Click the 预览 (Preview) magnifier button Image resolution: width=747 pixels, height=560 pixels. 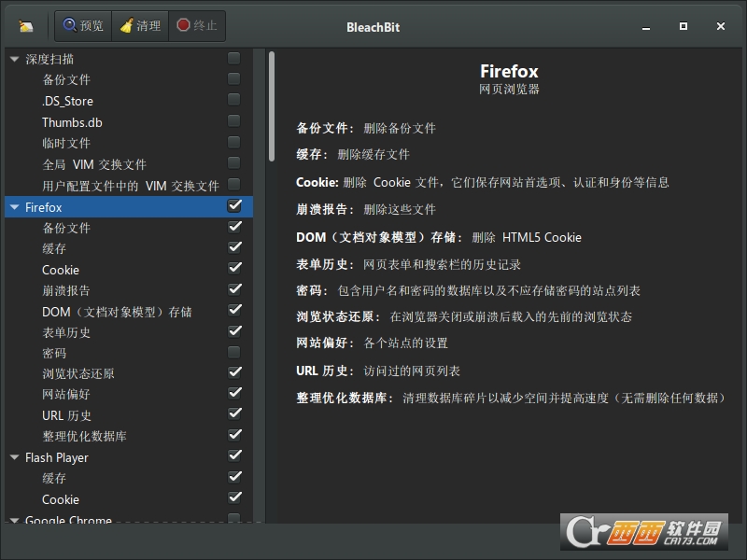tap(83, 26)
